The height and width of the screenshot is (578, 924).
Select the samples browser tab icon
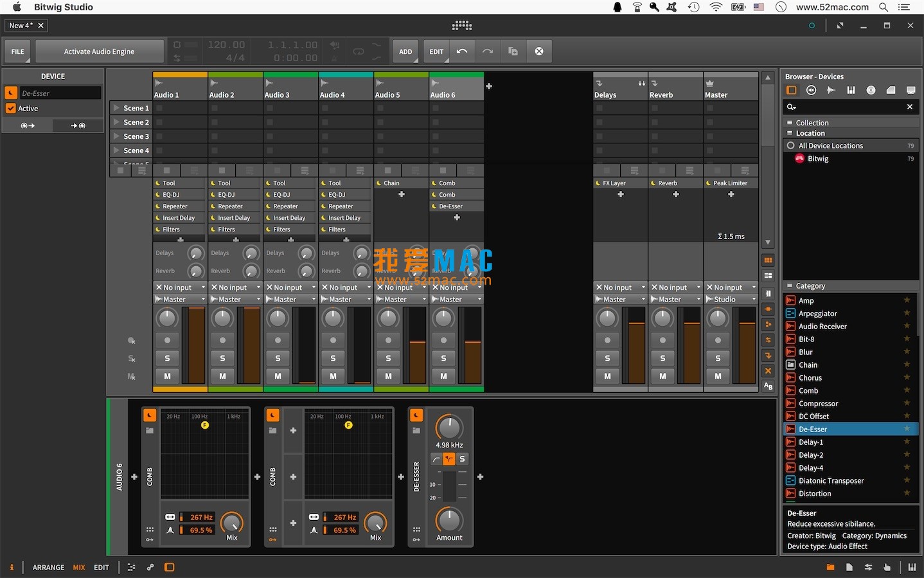point(831,90)
